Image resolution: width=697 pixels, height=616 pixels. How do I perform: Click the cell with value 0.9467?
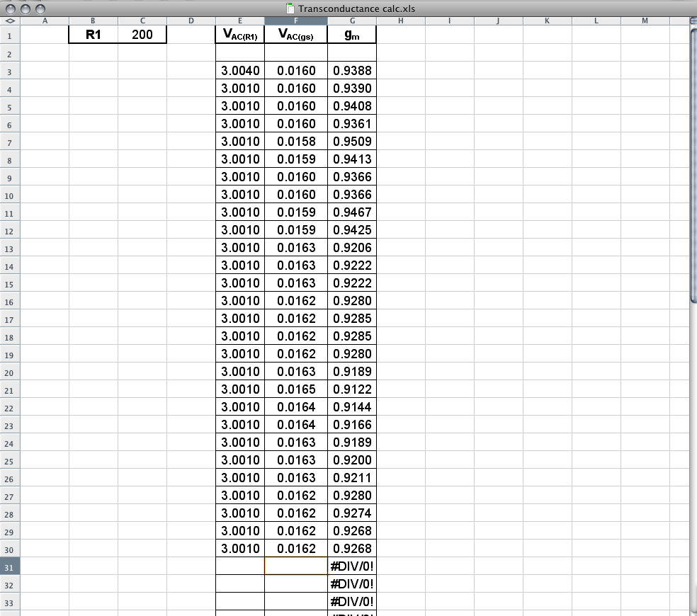pyautogui.click(x=352, y=212)
